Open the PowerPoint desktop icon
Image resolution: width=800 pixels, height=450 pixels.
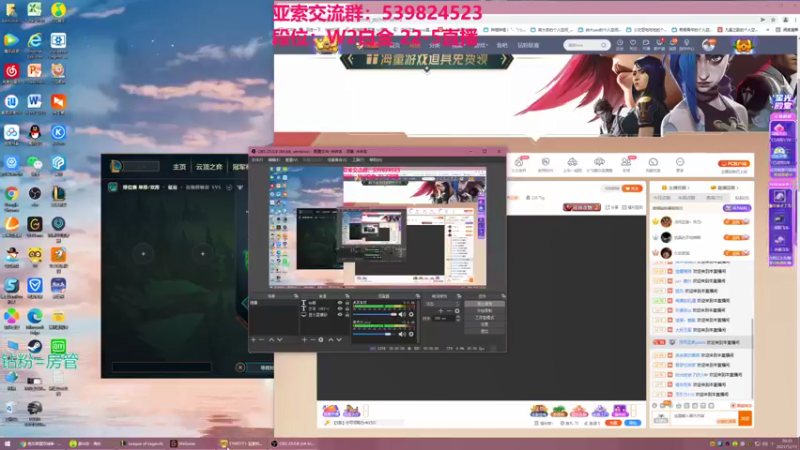click(35, 72)
